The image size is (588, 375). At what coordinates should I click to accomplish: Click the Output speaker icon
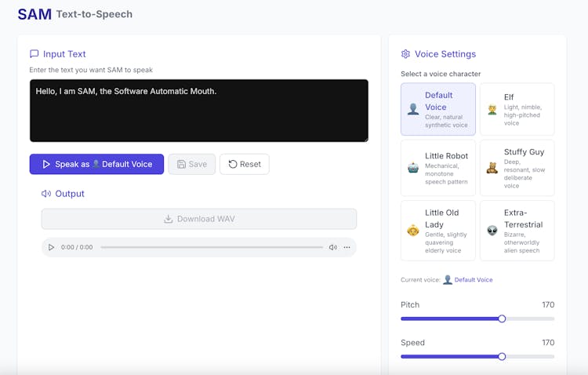(46, 194)
